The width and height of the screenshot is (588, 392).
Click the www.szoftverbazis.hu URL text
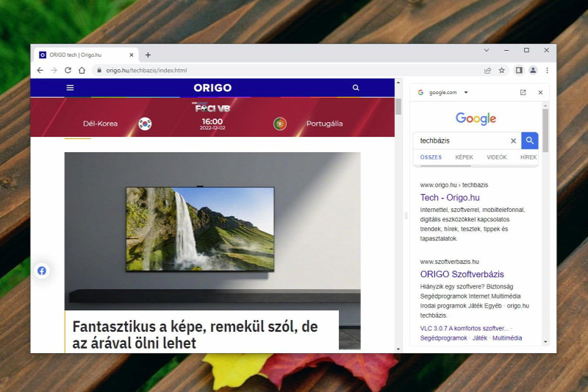pyautogui.click(x=449, y=262)
